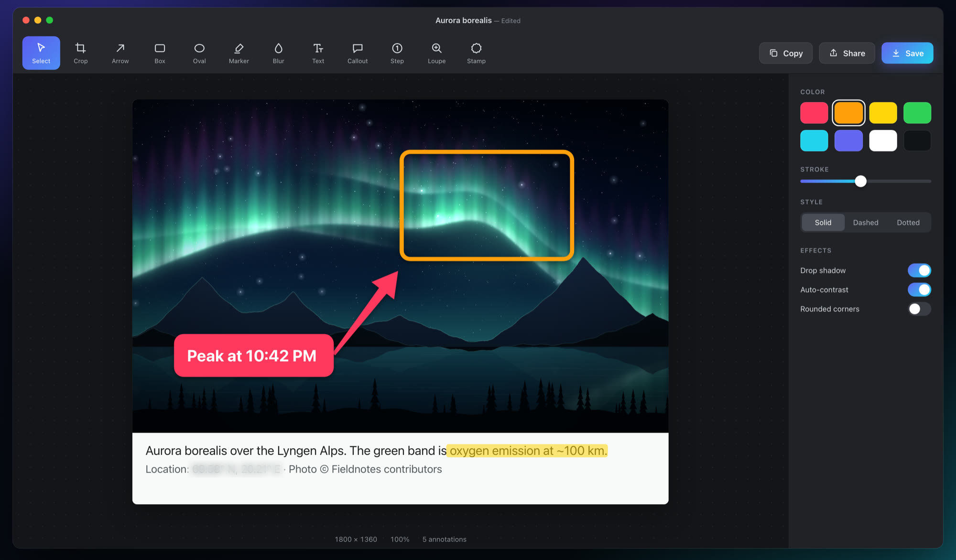Click the Aurora borealis window title
The image size is (956, 560).
click(x=463, y=21)
